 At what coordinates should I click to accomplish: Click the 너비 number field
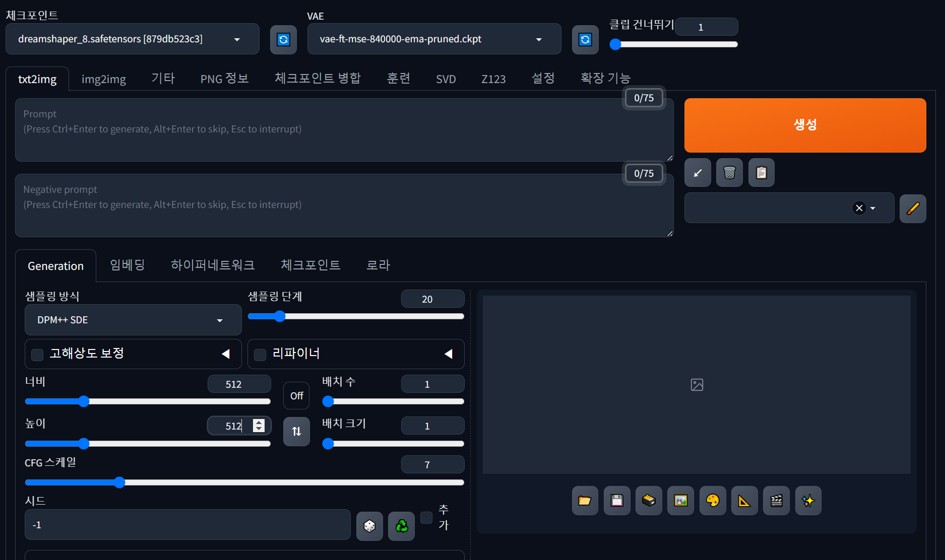[239, 384]
